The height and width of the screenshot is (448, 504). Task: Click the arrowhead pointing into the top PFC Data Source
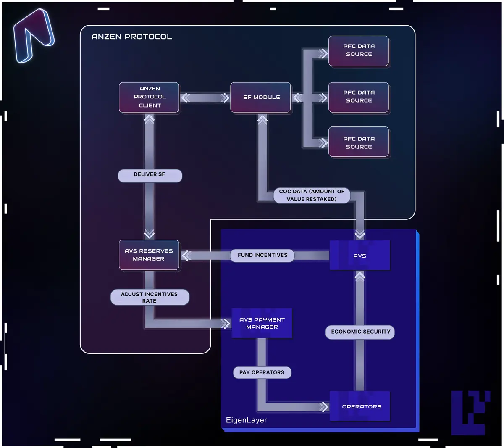pos(323,53)
